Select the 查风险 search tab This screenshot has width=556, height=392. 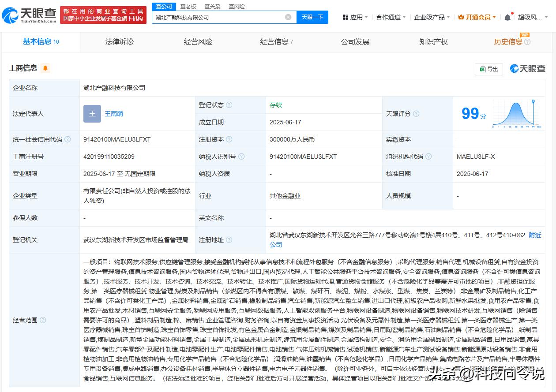(237, 6)
